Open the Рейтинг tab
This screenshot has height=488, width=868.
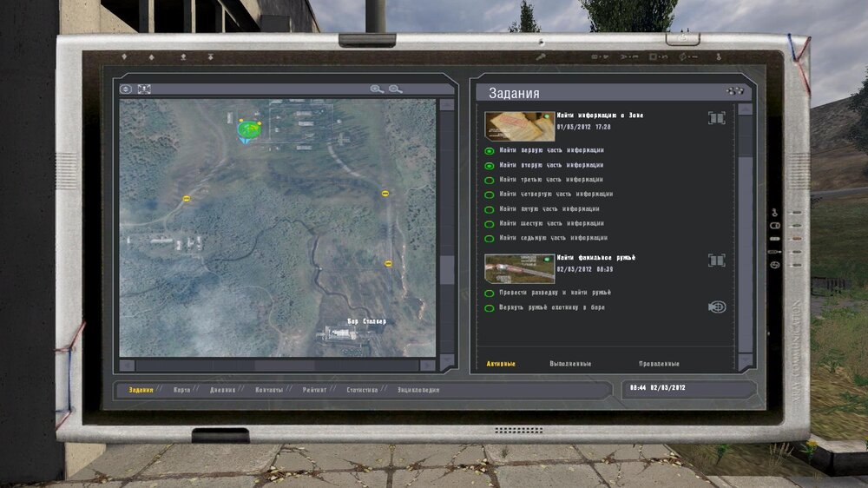[314, 390]
